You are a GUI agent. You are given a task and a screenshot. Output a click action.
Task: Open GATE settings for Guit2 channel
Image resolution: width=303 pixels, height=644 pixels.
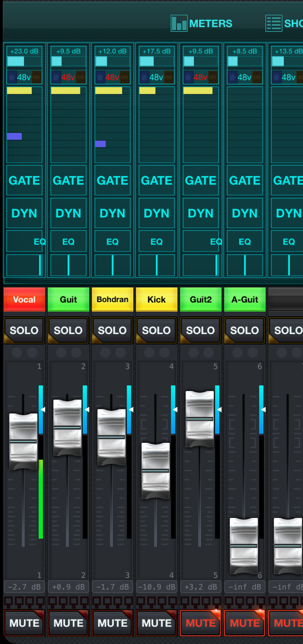201,180
